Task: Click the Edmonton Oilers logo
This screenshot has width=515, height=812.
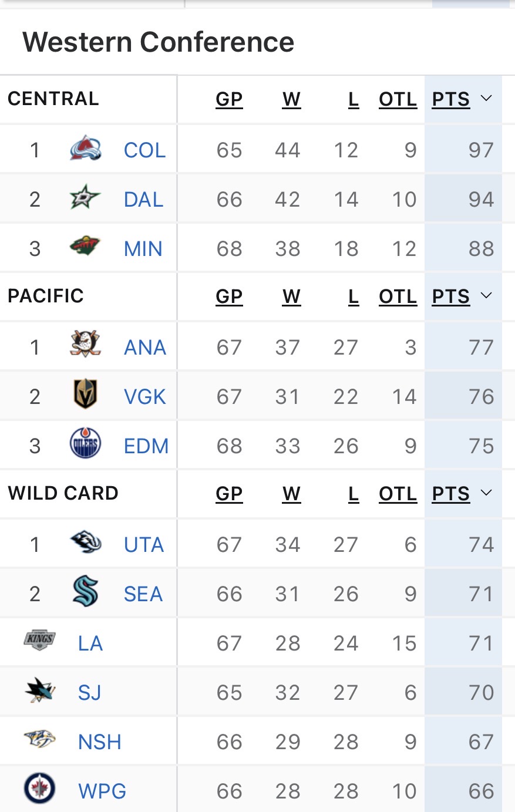Action: click(x=85, y=444)
